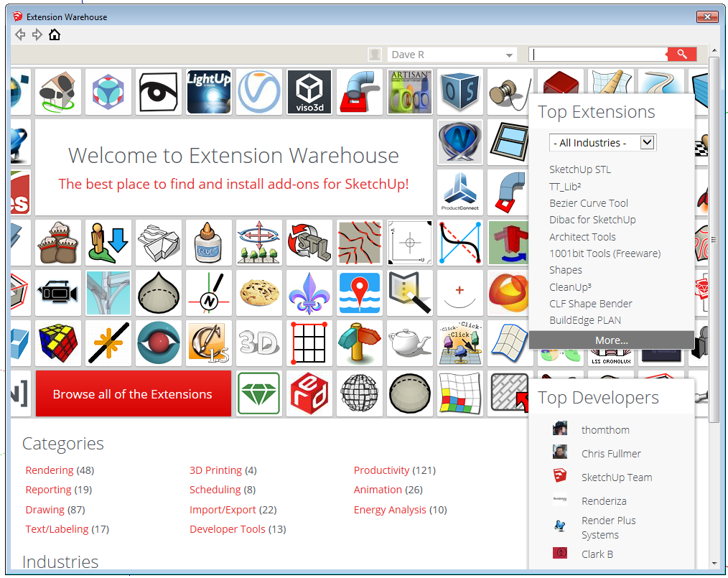
Task: Close the Extension Warehouse window
Action: coord(708,17)
